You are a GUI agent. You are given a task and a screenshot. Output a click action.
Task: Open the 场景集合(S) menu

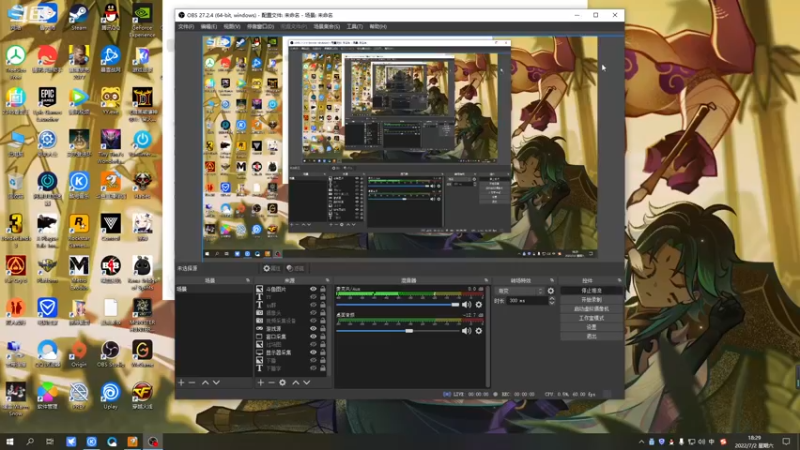327,27
